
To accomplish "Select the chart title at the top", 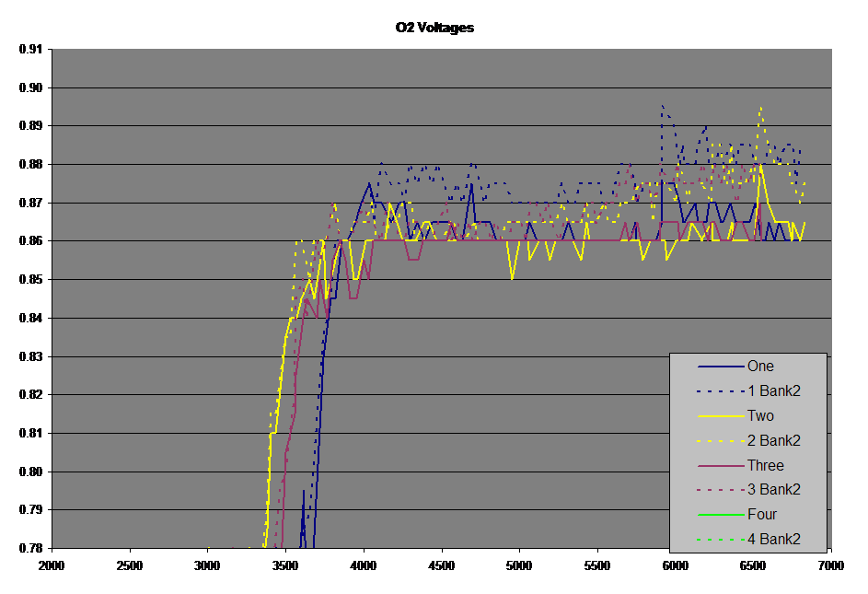I will [x=434, y=29].
